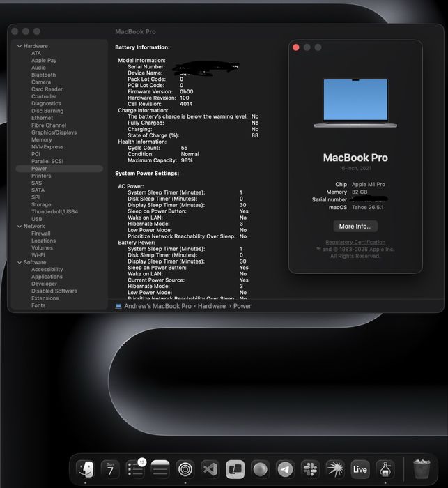
Task: Select Disc Burning in the sidebar
Action: point(47,111)
